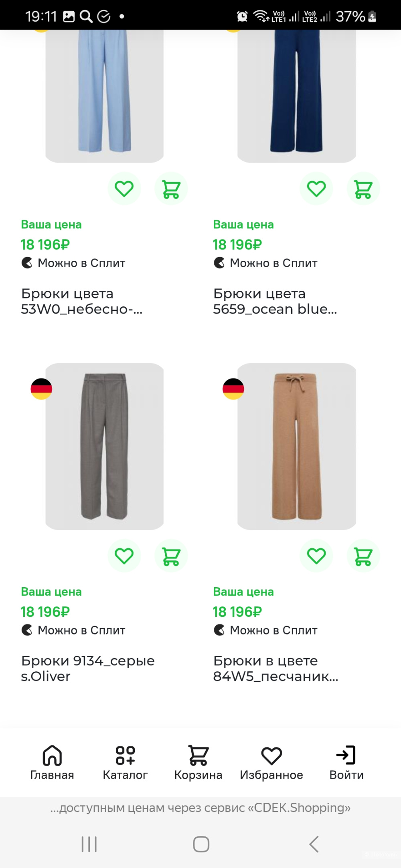
Task: Tap German flag badge on grey trousers
Action: 41,389
